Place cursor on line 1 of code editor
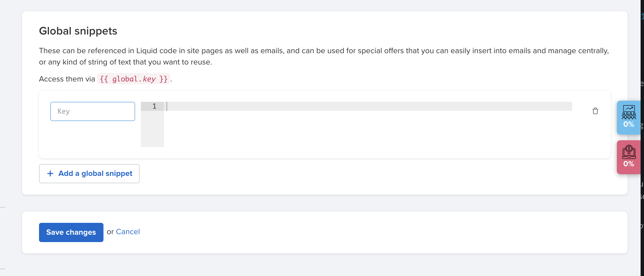 point(369,106)
